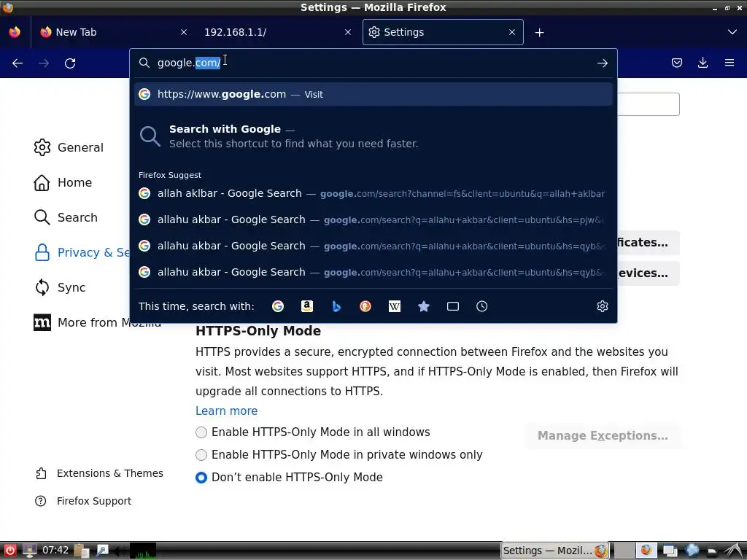The image size is (747, 560).
Task: Search open Tabs with the tab icon
Action: tap(452, 306)
